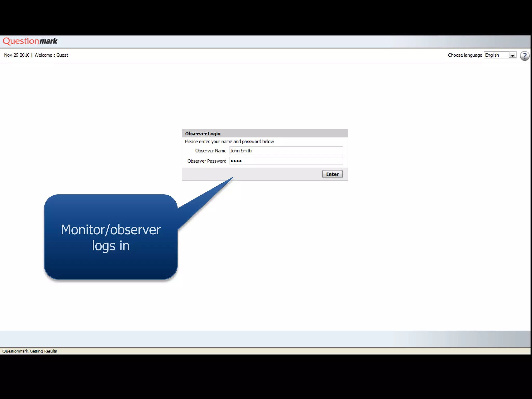Click the 'Please enter your name' instruction text

pyautogui.click(x=229, y=142)
